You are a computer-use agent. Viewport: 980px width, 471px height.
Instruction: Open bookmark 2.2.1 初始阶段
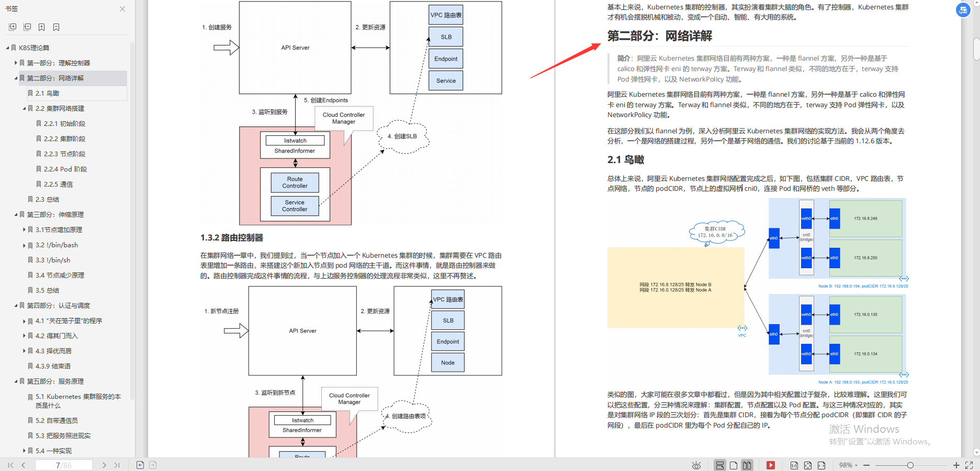[64, 123]
